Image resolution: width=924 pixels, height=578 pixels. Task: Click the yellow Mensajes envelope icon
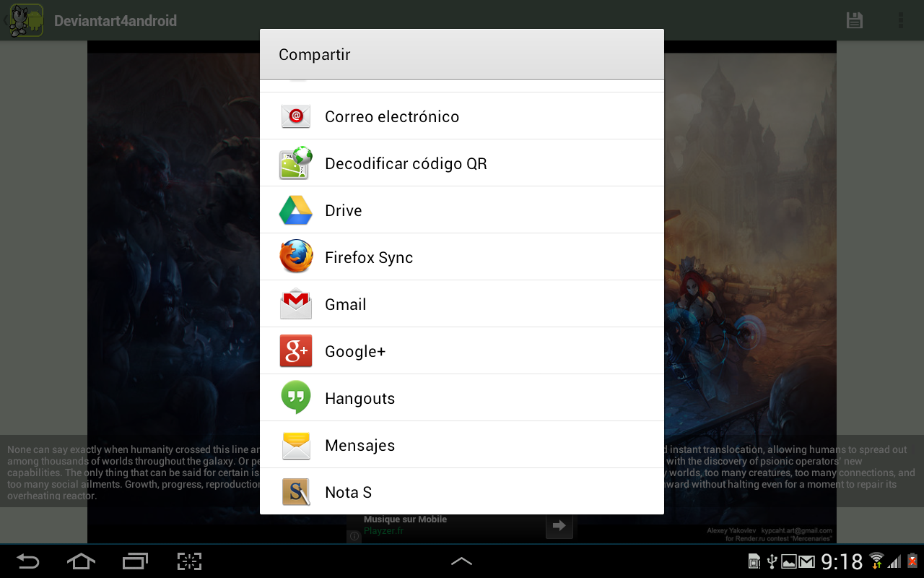click(296, 445)
